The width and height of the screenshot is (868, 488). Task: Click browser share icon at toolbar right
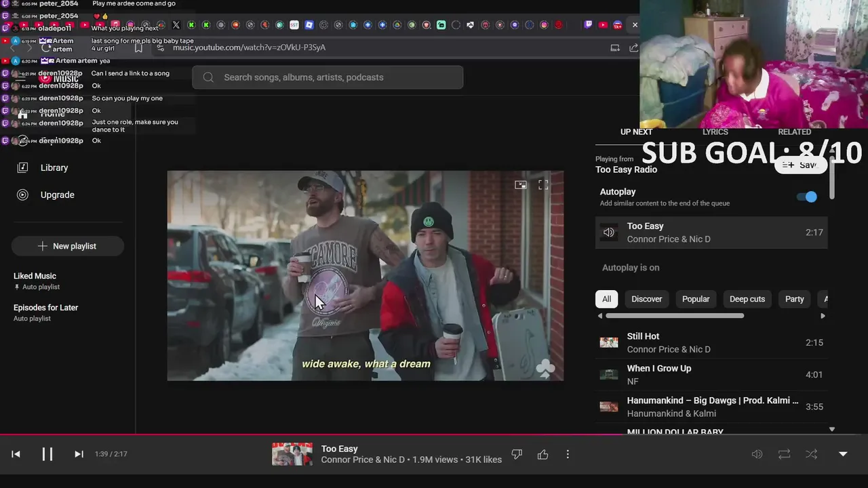click(x=633, y=47)
